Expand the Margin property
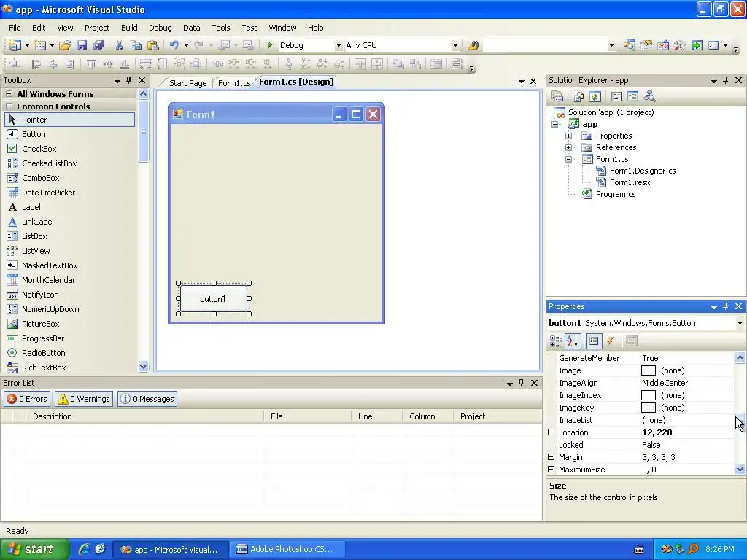747x560 pixels. 551,457
